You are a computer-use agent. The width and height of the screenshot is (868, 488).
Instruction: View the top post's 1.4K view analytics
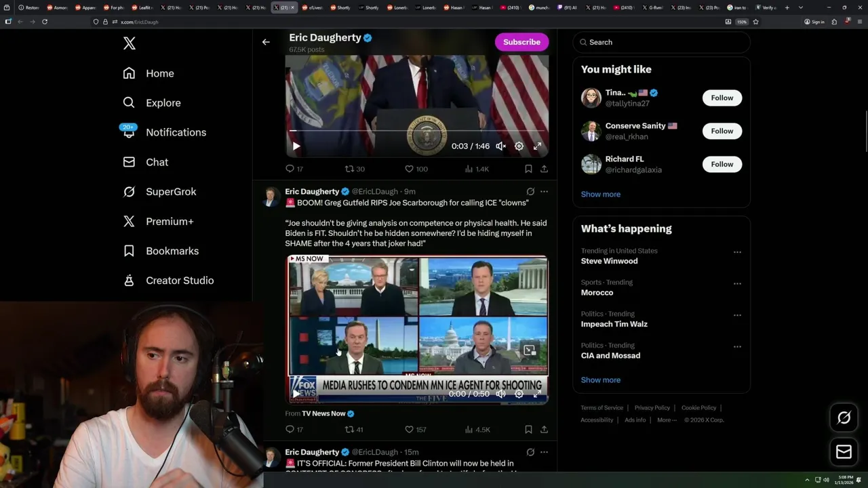pos(477,169)
